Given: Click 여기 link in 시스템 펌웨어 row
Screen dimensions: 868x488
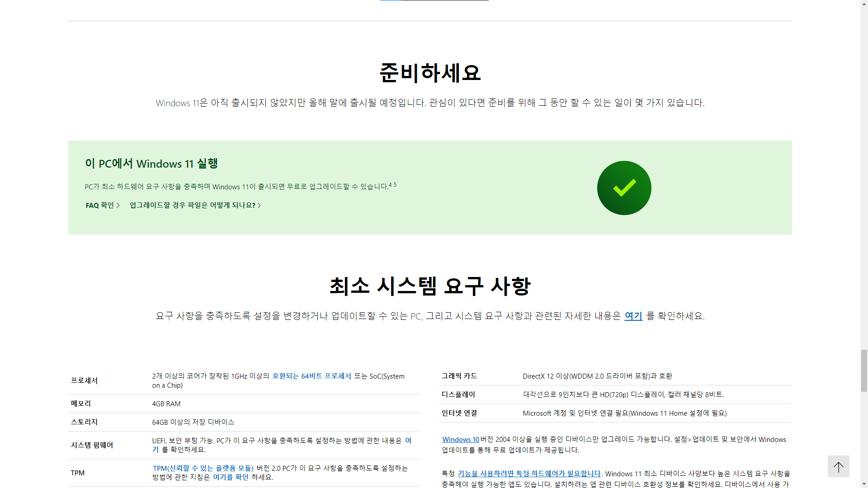Looking at the screenshot, I should point(408,441).
